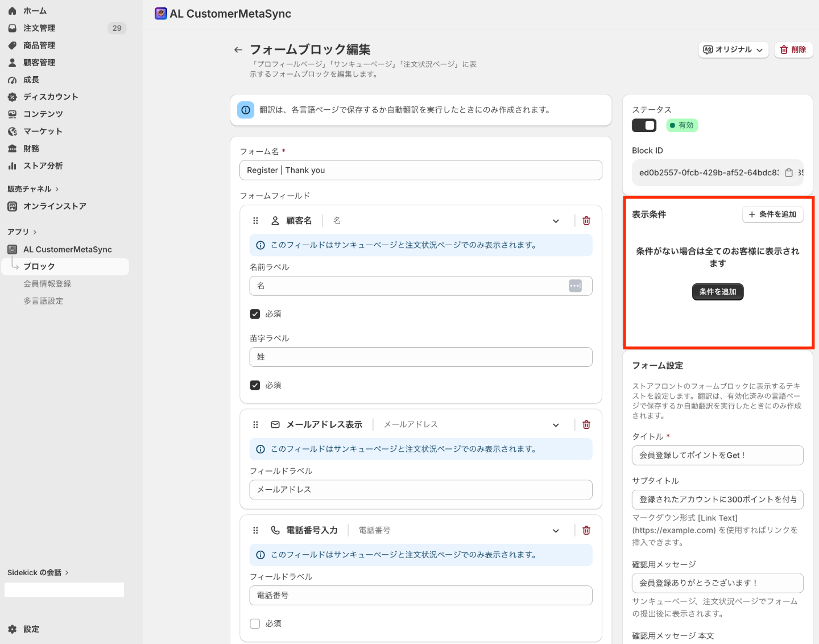
Task: Click the 電話番号 フィールドラベル input
Action: (421, 596)
